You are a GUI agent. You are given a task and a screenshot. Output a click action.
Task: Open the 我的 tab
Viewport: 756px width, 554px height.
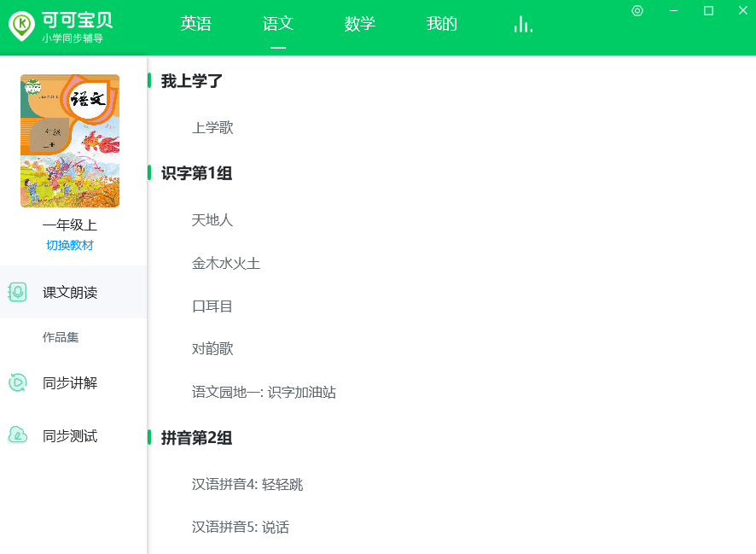tap(441, 24)
